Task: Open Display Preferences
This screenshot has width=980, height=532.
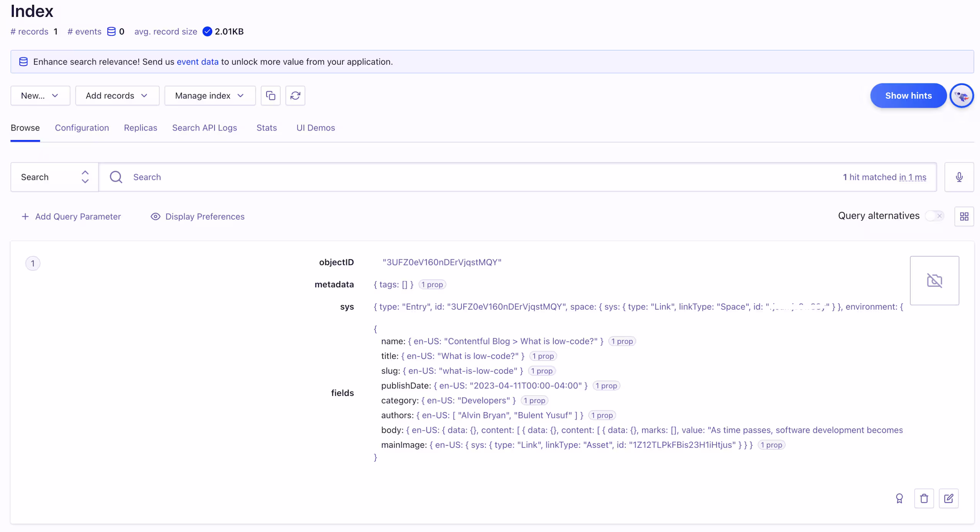Action: pyautogui.click(x=198, y=217)
